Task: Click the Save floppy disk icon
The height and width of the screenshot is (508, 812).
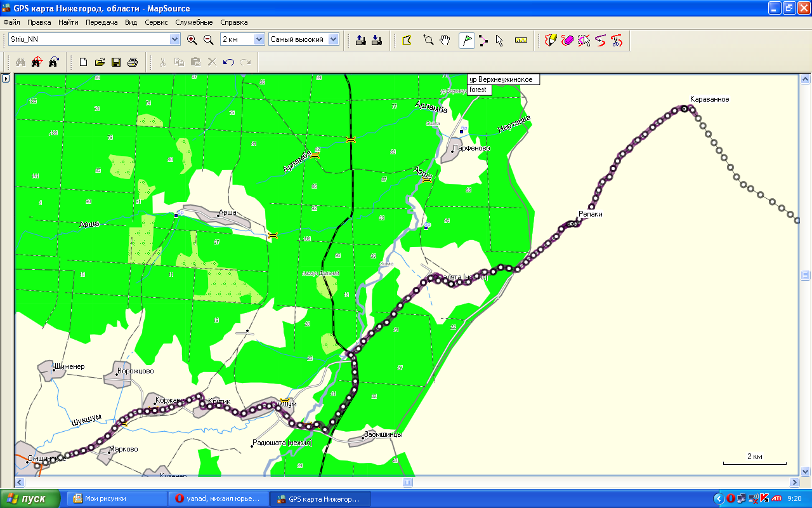Action: tap(116, 62)
